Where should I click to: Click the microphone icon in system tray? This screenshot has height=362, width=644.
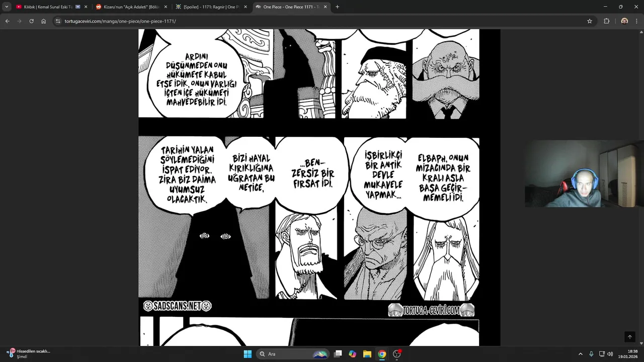click(591, 354)
